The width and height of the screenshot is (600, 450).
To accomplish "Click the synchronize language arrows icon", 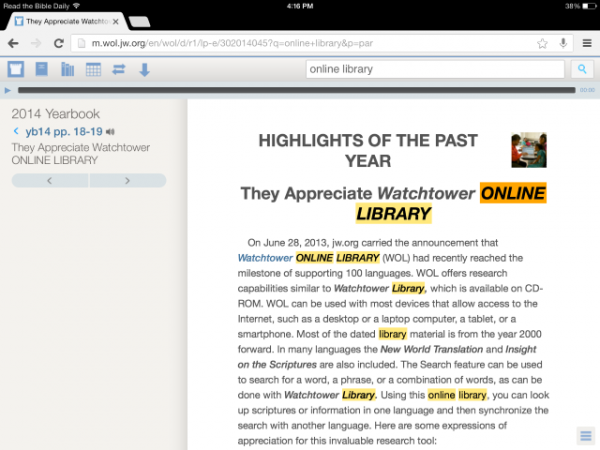I will coord(118,69).
